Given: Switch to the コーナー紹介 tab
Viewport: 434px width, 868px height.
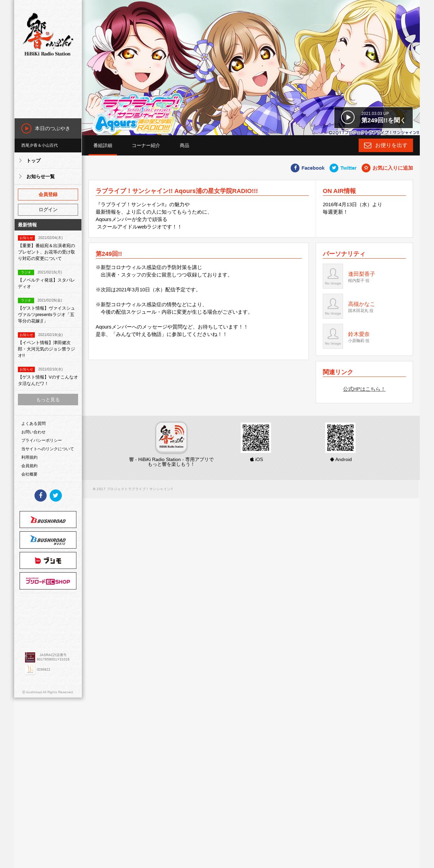Looking at the screenshot, I should 146,145.
